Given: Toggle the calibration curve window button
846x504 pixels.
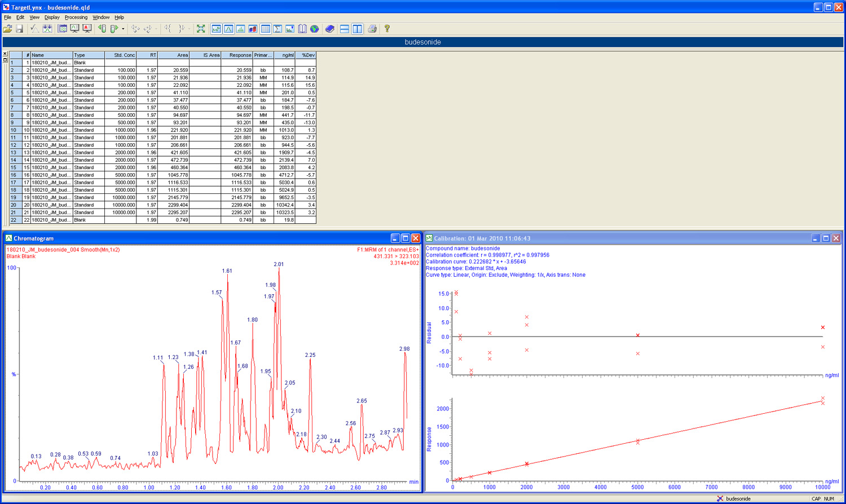Looking at the screenshot, I should click(216, 29).
